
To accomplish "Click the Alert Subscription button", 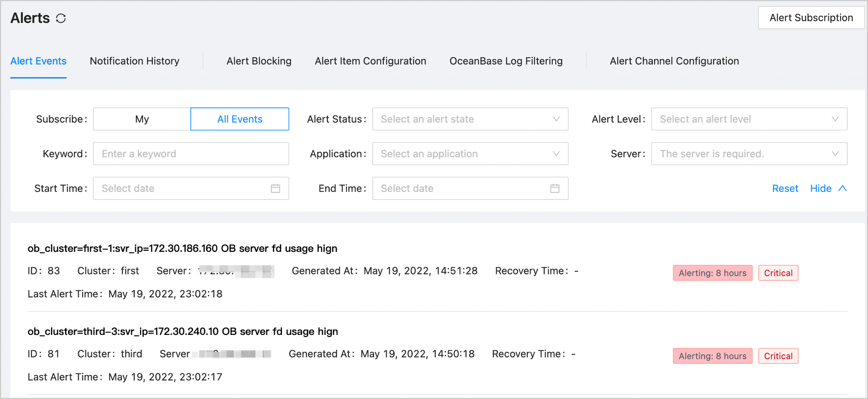I will 811,18.
